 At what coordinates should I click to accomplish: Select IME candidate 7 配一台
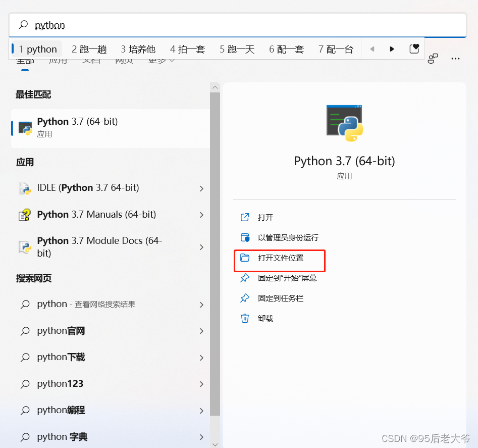pyautogui.click(x=336, y=49)
